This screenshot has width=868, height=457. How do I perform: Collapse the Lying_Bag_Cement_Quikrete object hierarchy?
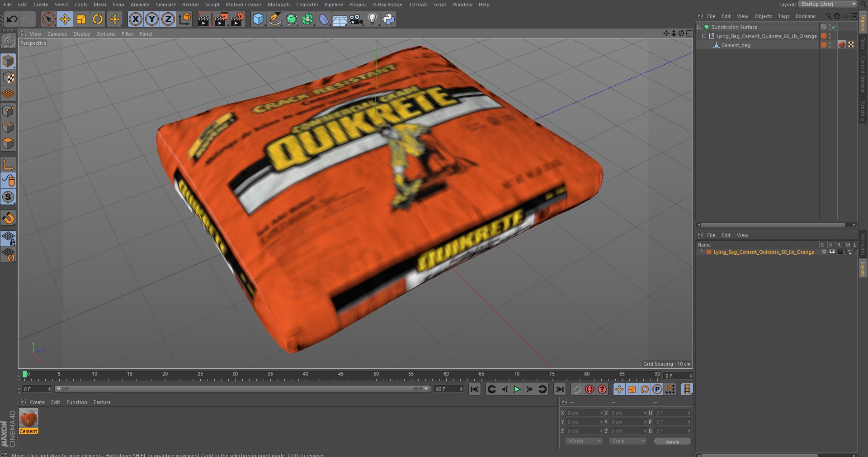704,36
